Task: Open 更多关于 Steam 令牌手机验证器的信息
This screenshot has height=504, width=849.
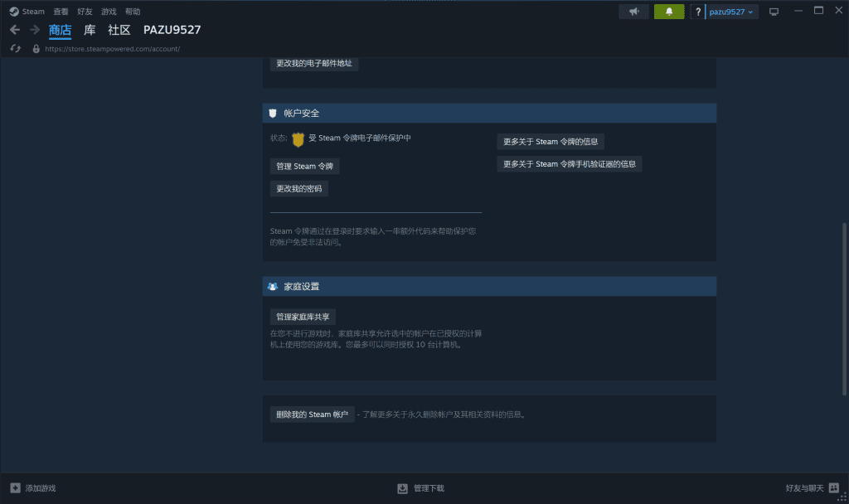Action: pos(570,164)
